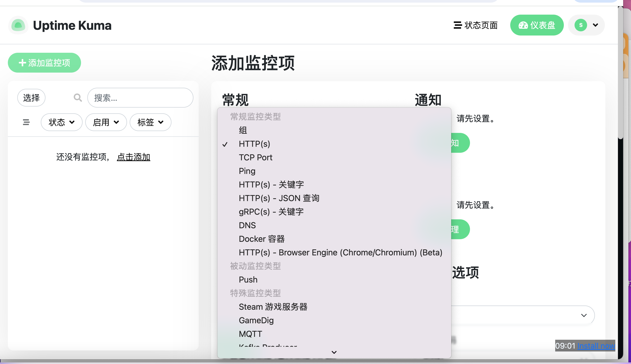Choose GameDig monitor type

334,320
